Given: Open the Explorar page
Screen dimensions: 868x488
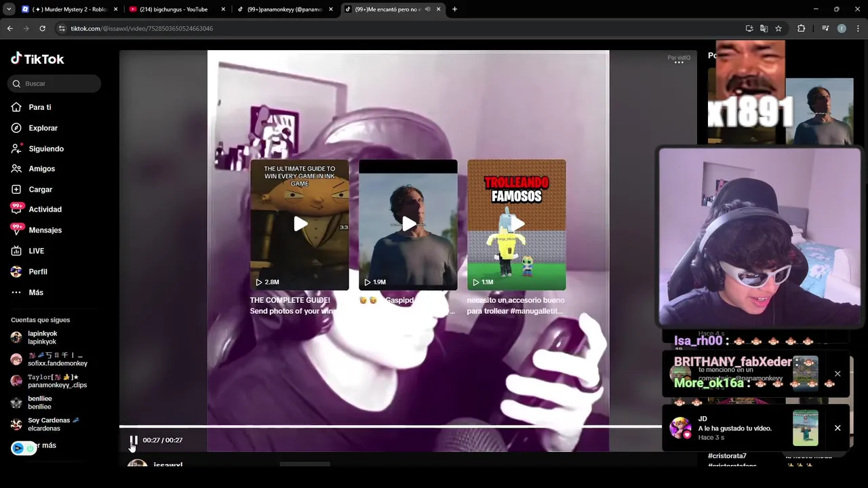Looking at the screenshot, I should coord(43,128).
